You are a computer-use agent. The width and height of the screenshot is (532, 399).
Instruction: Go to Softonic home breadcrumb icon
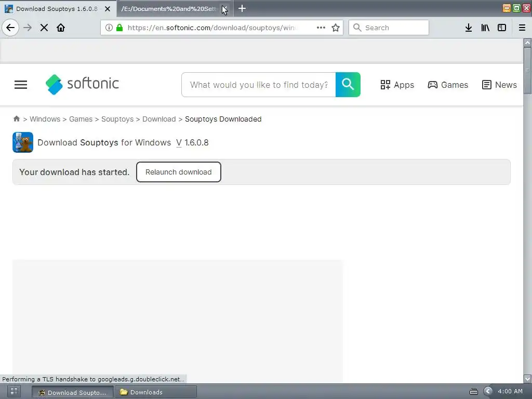tap(16, 119)
